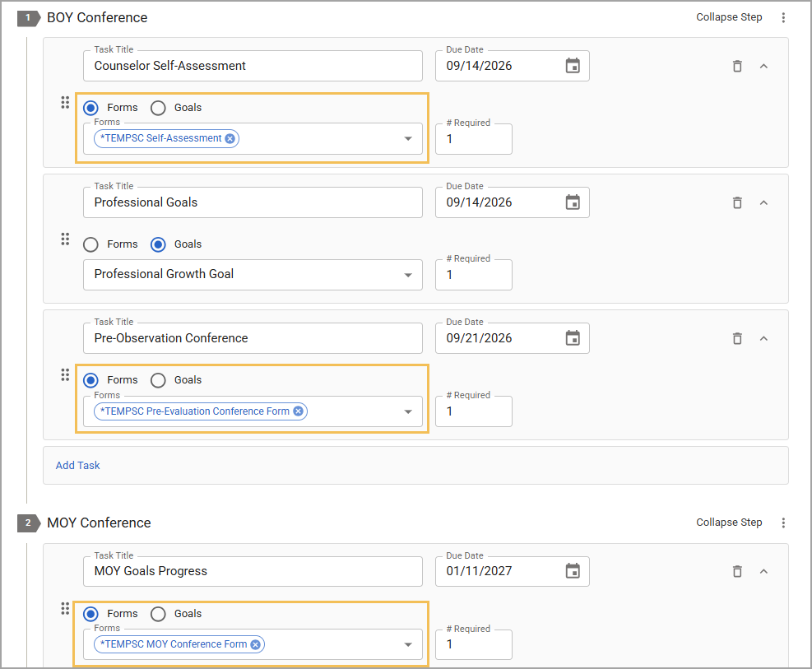Select Forms radio for Counselor Self-Assessment task
This screenshot has width=812, height=669.
click(90, 108)
